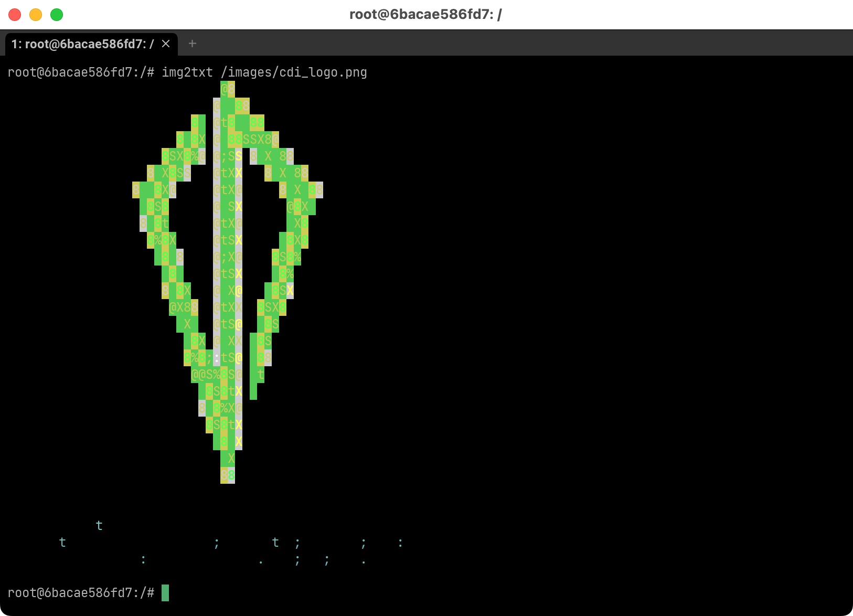The image size is (853, 616).
Task: Click the SSX8@ text near the logo top
Action: (261, 140)
